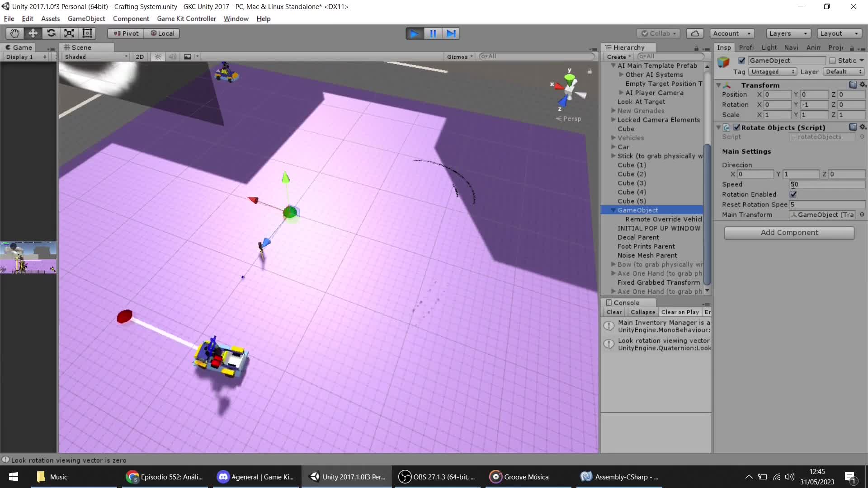
Task: Open the Cloud services icon
Action: [695, 33]
